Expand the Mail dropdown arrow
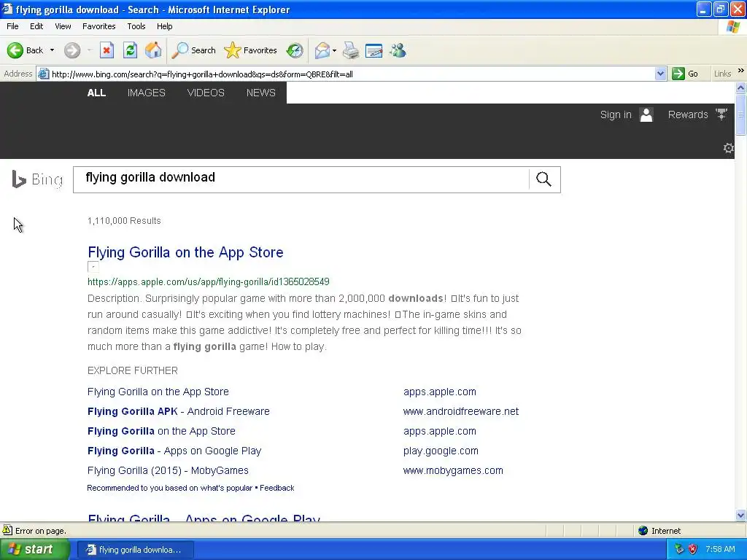The height and width of the screenshot is (560, 747). (334, 50)
